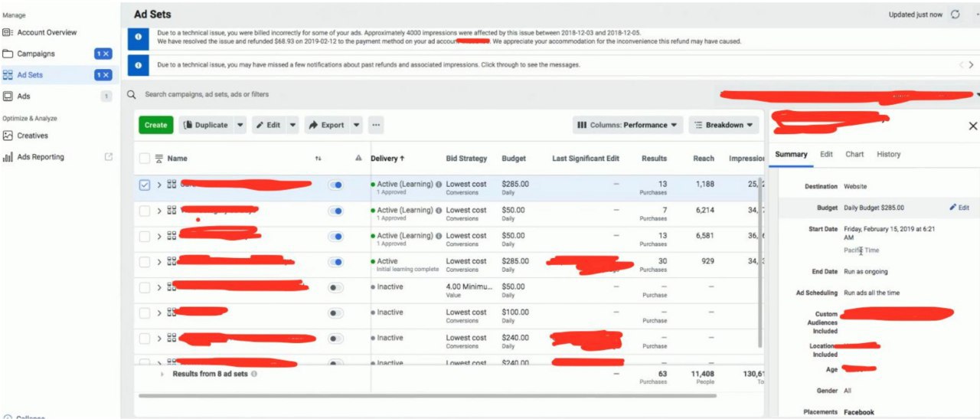
Task: Click the up-down arrows column header icon
Action: pyautogui.click(x=318, y=159)
